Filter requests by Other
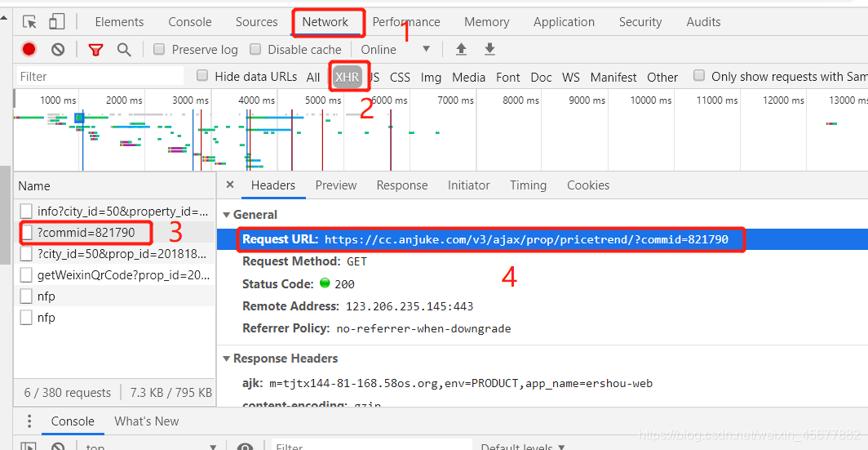The width and height of the screenshot is (868, 450). pos(662,77)
